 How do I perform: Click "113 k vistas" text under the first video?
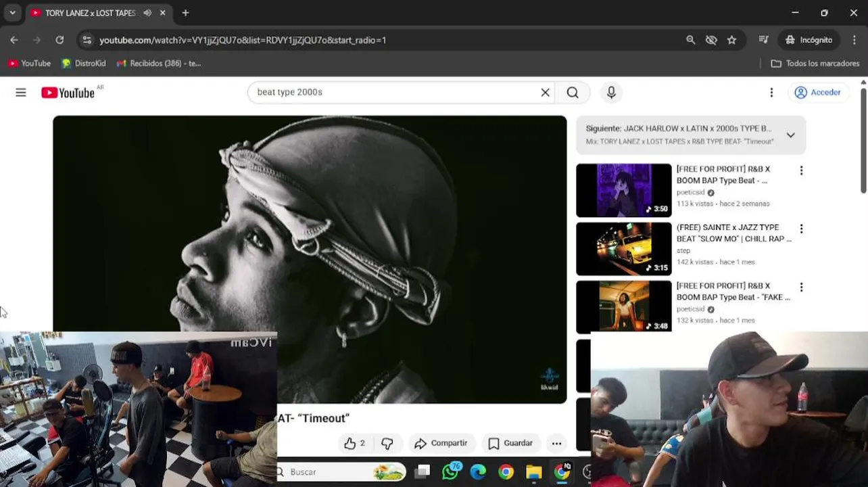694,204
